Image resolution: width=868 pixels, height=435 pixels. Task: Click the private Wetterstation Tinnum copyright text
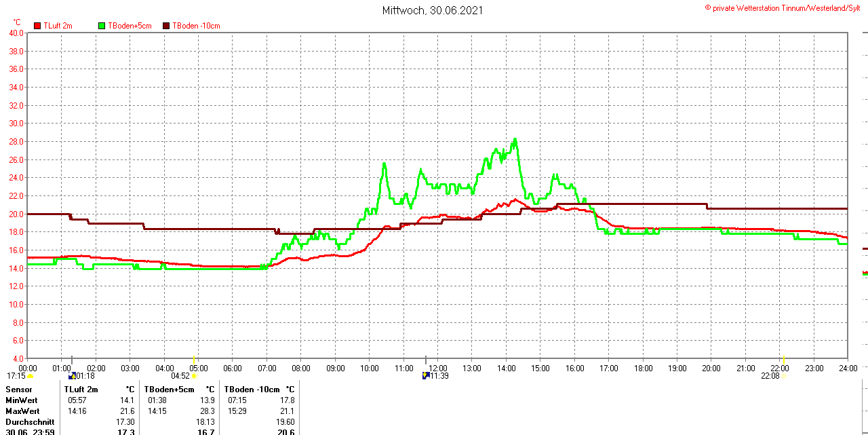coord(785,8)
